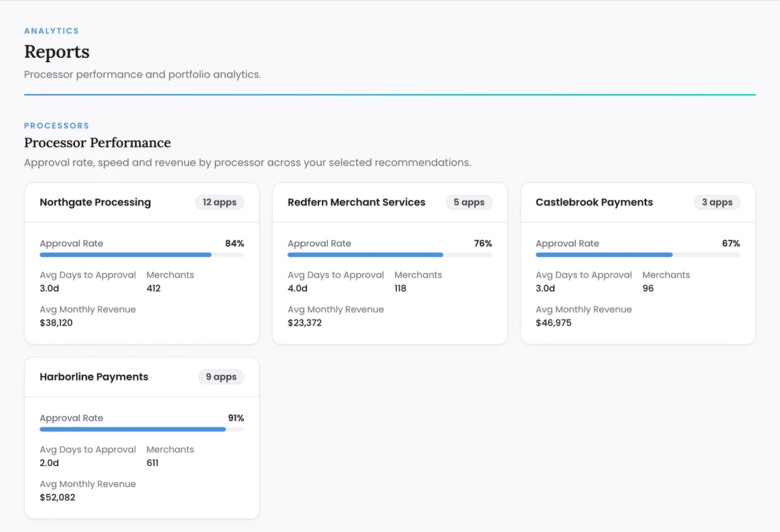This screenshot has height=532, width=780.
Task: Click the 5 apps badge
Action: click(x=469, y=202)
